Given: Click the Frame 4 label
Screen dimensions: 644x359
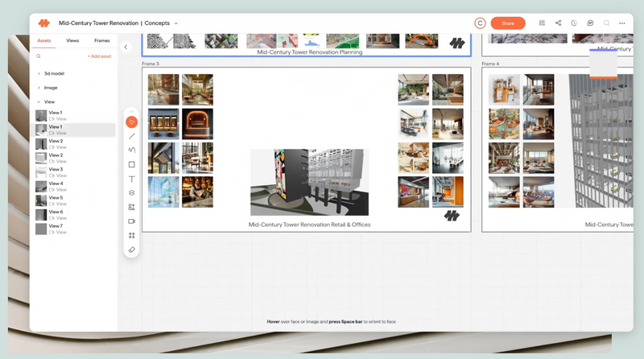Looking at the screenshot, I should [x=490, y=64].
